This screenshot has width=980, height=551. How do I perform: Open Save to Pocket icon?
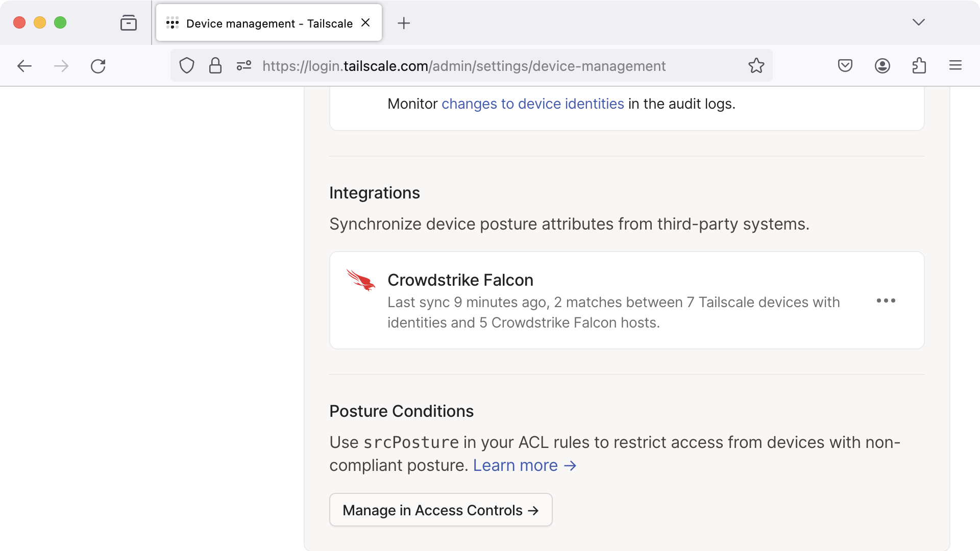pos(845,66)
